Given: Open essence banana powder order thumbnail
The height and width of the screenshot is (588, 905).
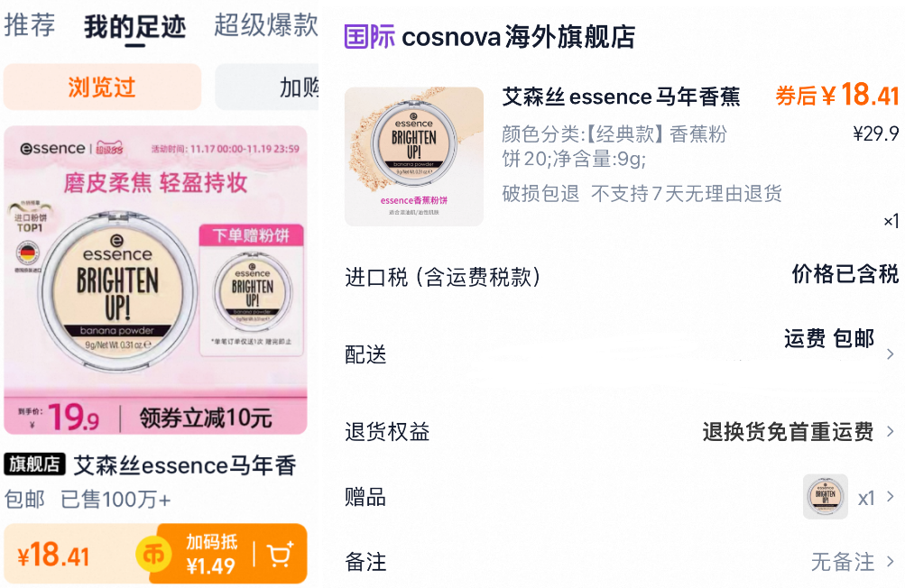Looking at the screenshot, I should click(414, 156).
